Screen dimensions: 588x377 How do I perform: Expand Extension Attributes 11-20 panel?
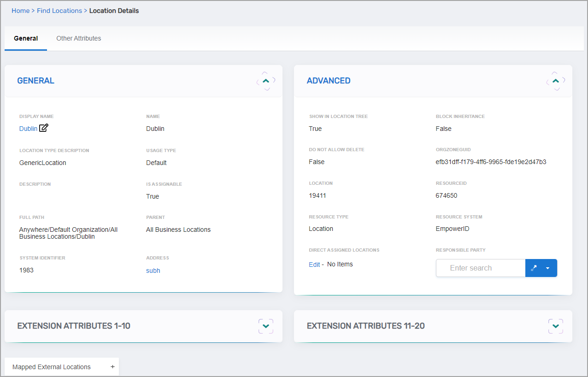[x=556, y=326]
